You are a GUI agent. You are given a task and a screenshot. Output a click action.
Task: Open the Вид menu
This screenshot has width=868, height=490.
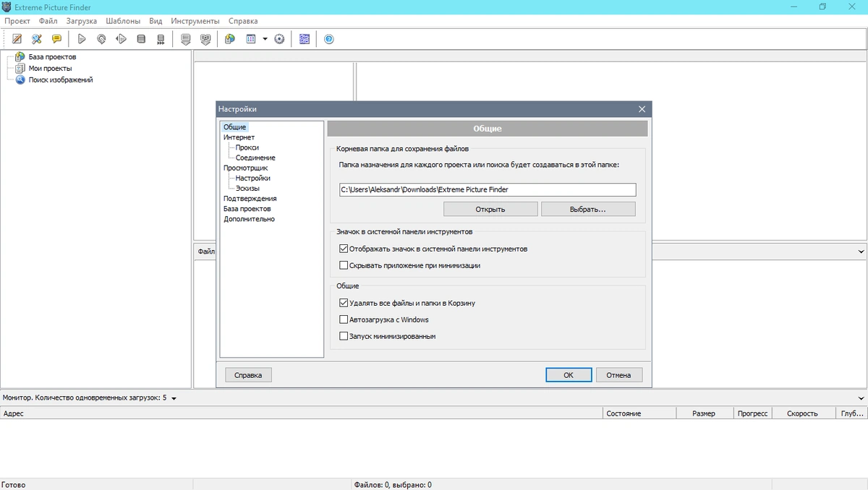point(156,21)
